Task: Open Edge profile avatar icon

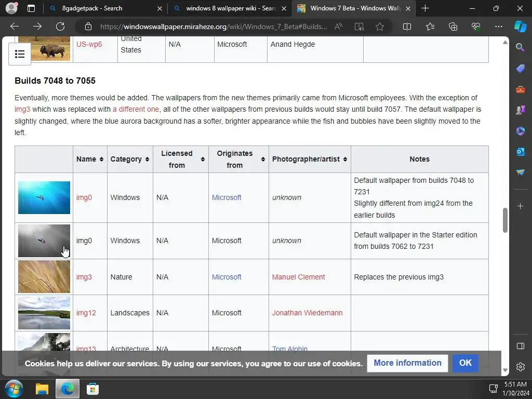Action: (11, 8)
